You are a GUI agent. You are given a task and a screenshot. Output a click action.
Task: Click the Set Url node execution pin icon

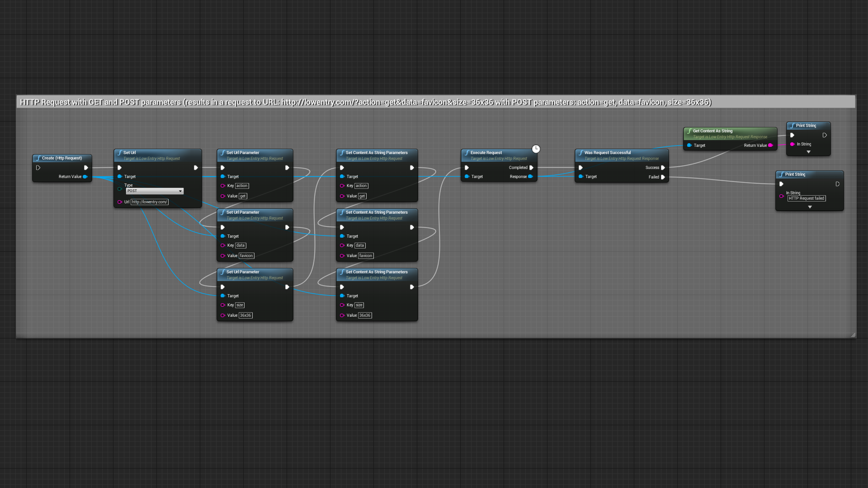click(120, 168)
